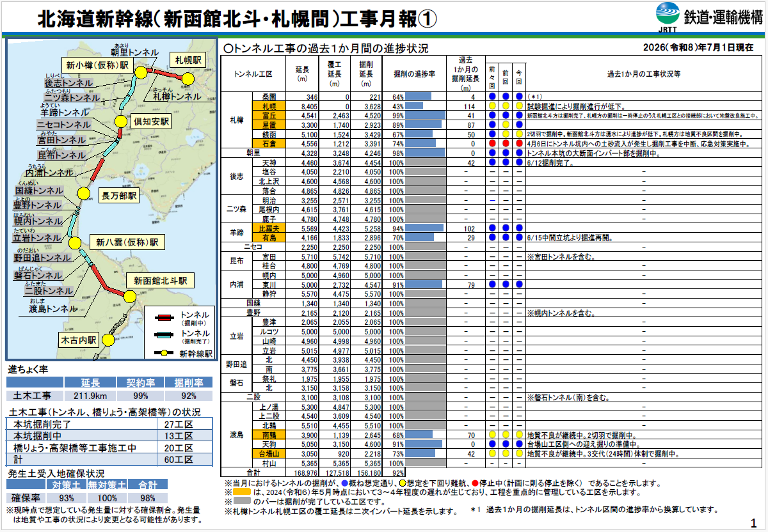Image resolution: width=768 pixels, height=532 pixels.
Task: Click the 有島 70% progress bar
Action: coord(420,237)
